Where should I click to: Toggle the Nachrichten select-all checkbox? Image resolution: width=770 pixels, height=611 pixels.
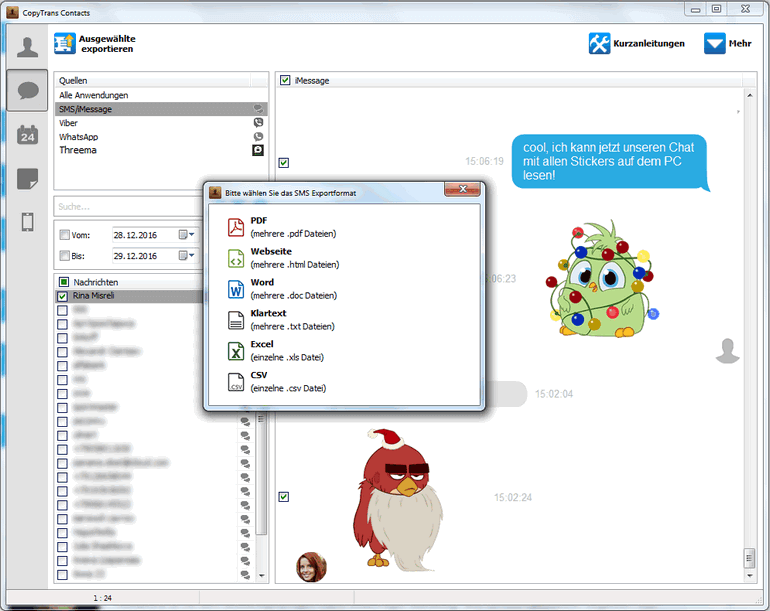(x=64, y=282)
